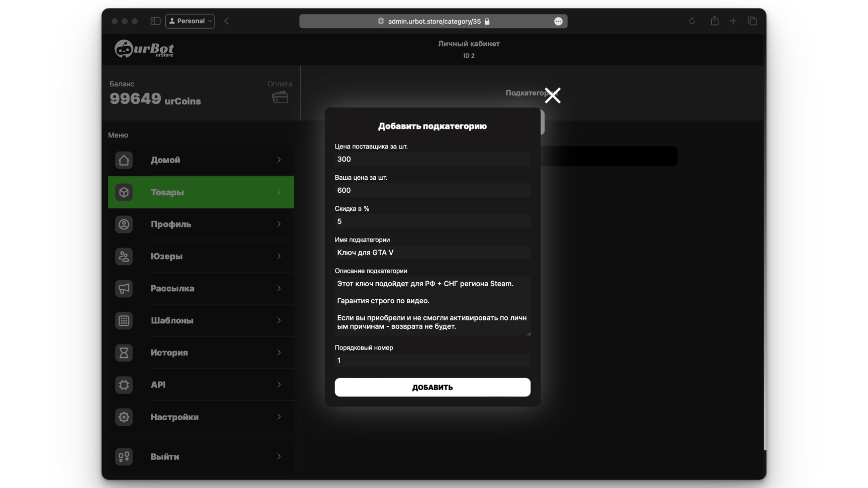
Task: Click the Templates grid icon
Action: 124,321
